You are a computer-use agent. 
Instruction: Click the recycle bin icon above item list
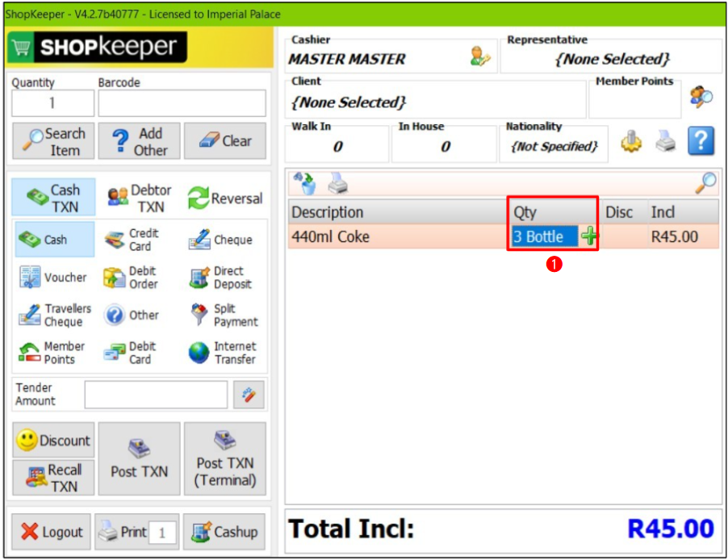(x=304, y=183)
